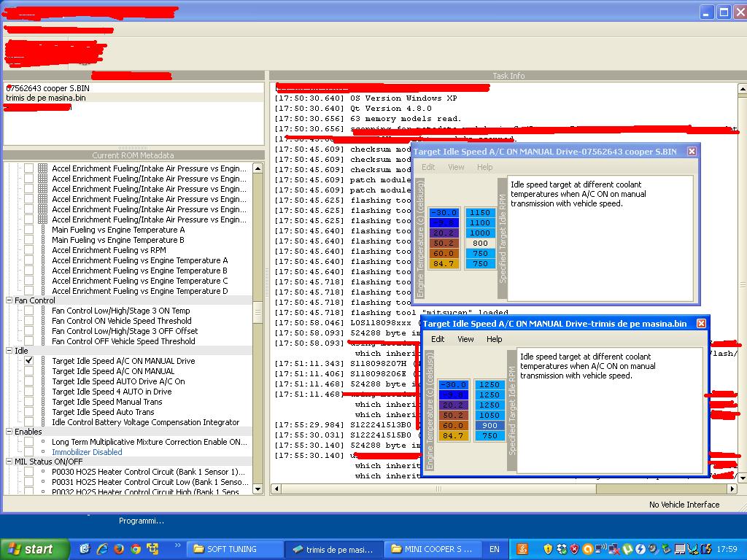Collapse the MIL Status ON/OFF group

click(9, 462)
